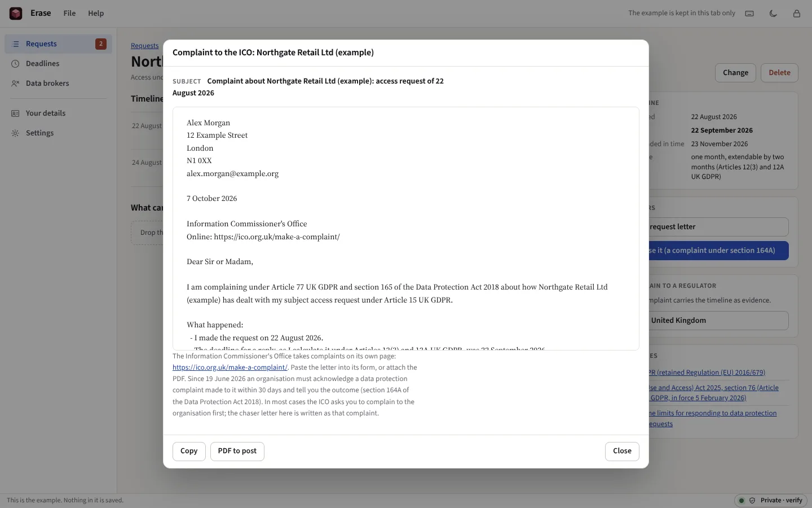Screen dimensions: 812x508
Task: Toggle dark mode with the moon icon
Action: coord(773,14)
